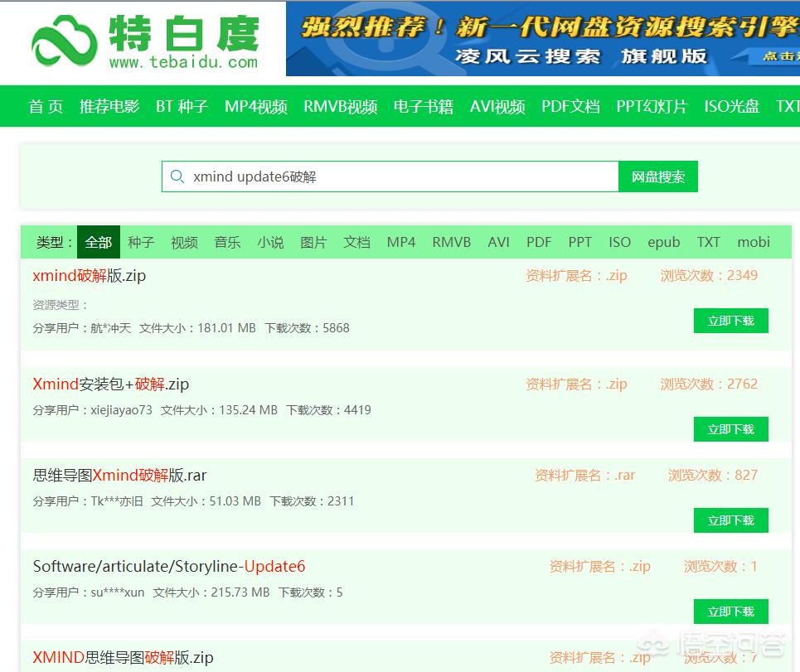Click the Tebaidu cloud logo
Screen dimensions: 800x672
coord(65,41)
